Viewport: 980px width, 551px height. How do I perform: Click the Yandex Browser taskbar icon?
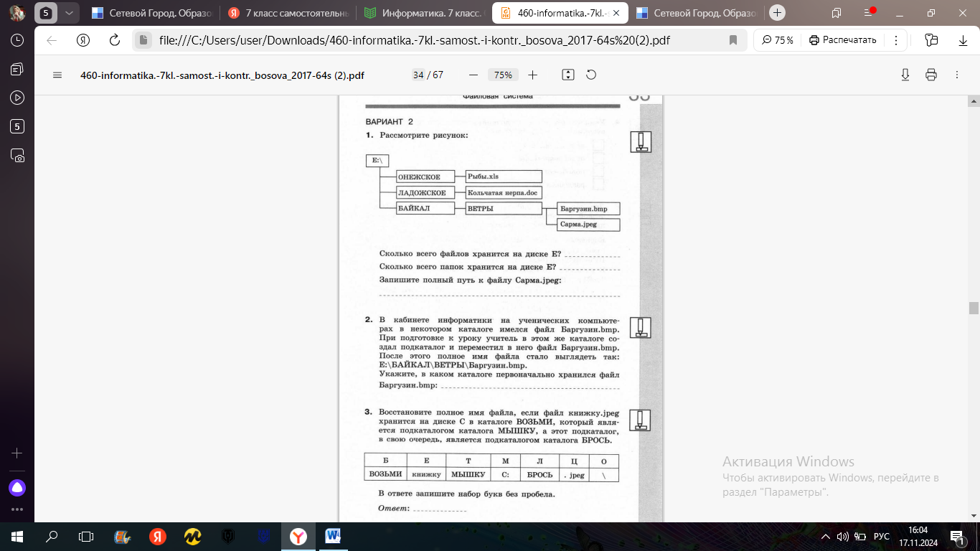[298, 536]
